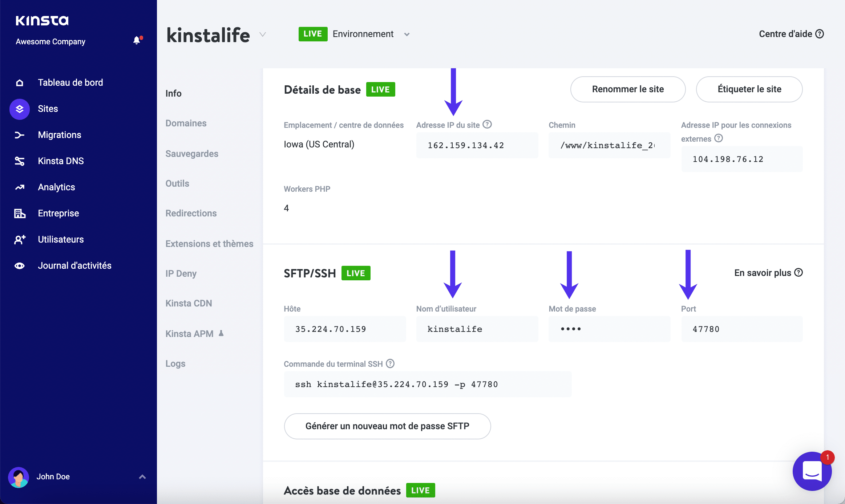Open the notification bell
Image resolution: width=845 pixels, height=504 pixels.
pyautogui.click(x=137, y=40)
